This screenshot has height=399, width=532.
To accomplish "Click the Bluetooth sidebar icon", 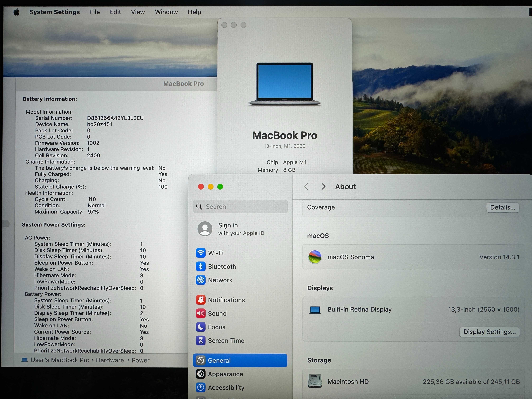I will [x=201, y=267].
